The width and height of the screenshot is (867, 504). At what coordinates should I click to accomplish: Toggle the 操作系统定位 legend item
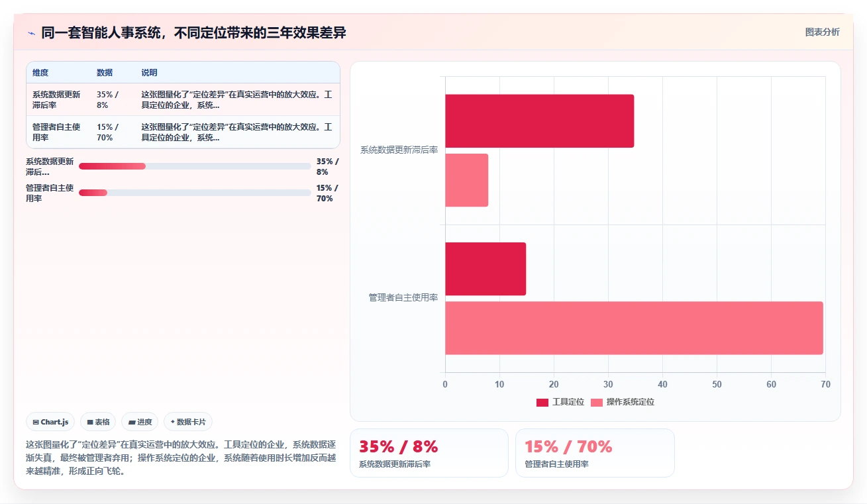(623, 402)
